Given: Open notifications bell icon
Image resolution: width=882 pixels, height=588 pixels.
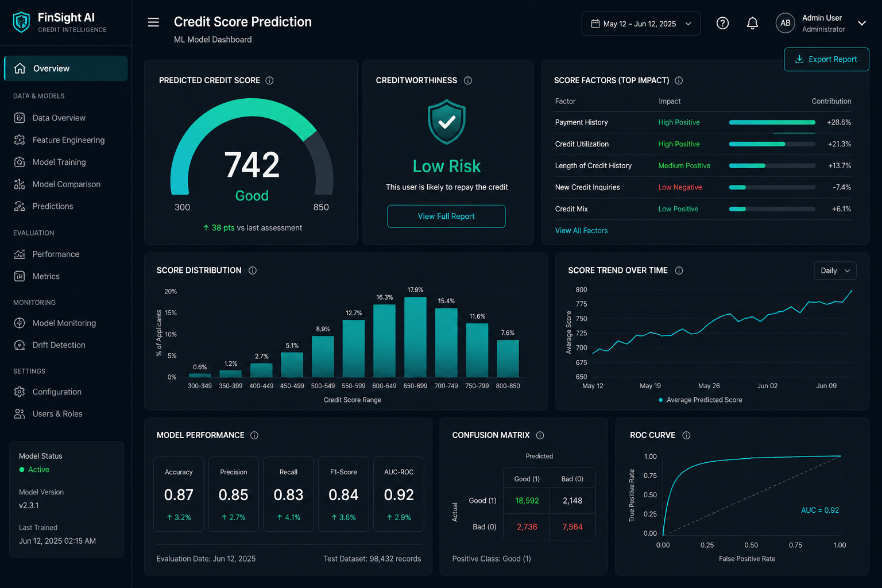Looking at the screenshot, I should coord(752,23).
